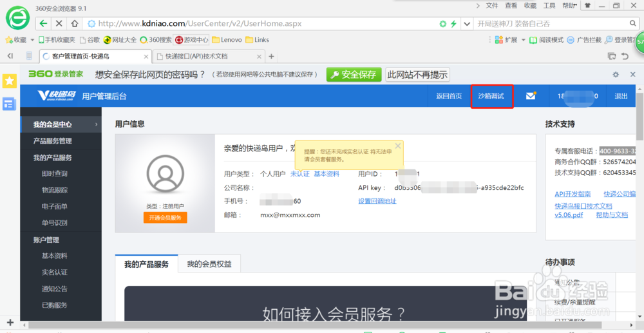644x333 pixels.
Task: Expand the menu bar overflow arrow
Action: tap(478, 6)
